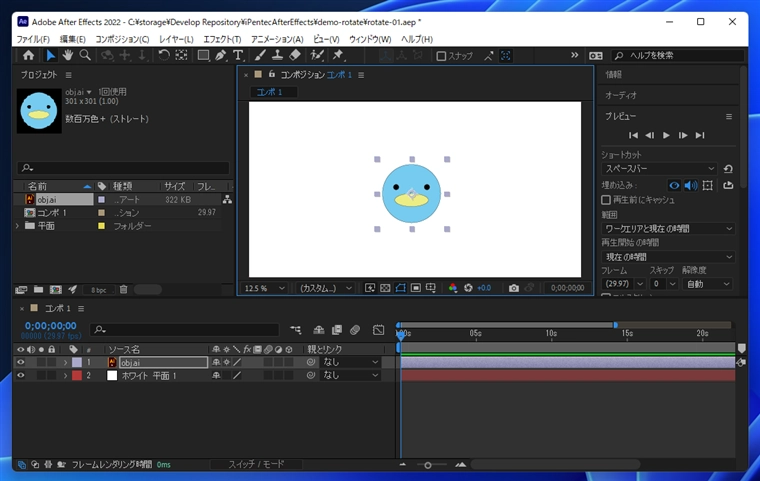760x481 pixels.
Task: Toggle the viewer lock icon on composition tab
Action: coord(272,74)
